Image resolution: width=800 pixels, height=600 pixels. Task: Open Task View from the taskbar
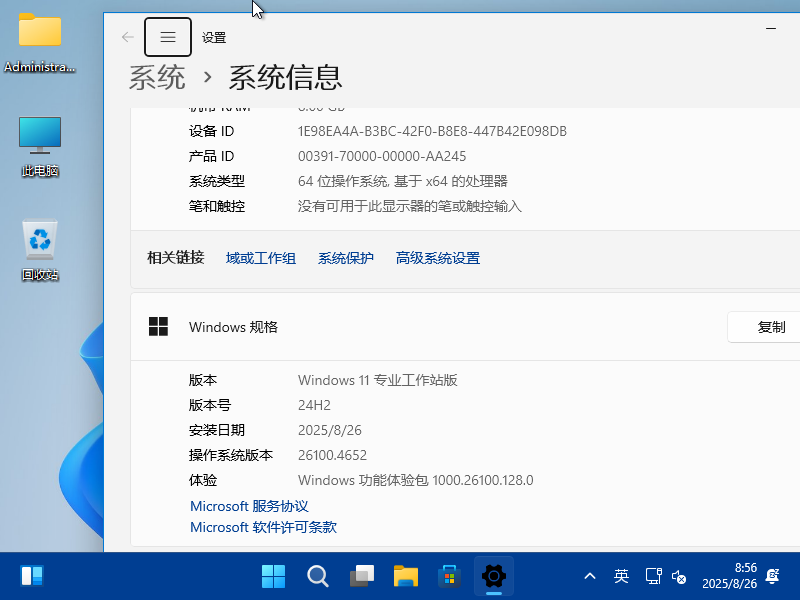pos(361,576)
